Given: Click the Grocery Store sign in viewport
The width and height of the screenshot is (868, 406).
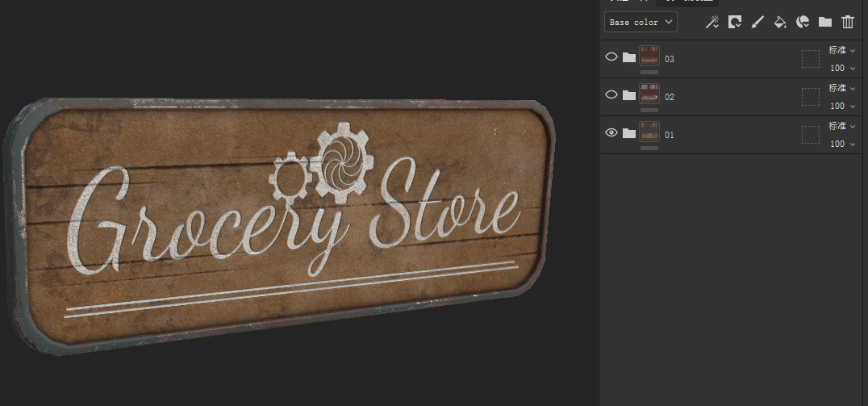Looking at the screenshot, I should tap(282, 226).
